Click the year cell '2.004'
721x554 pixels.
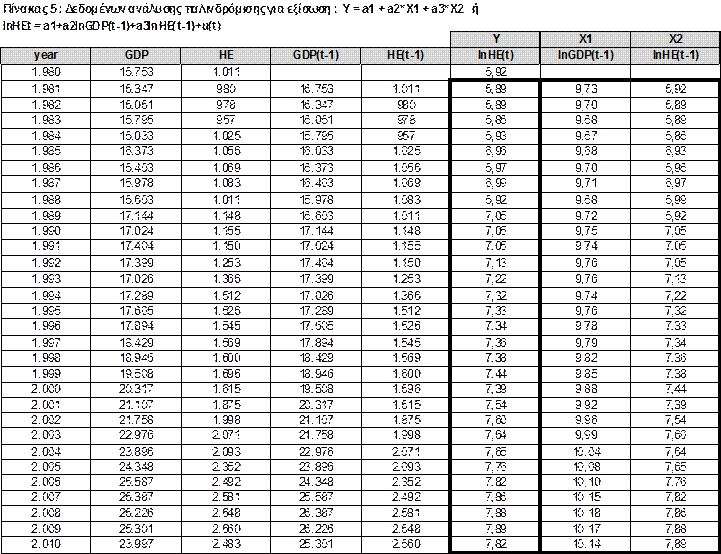click(46, 452)
